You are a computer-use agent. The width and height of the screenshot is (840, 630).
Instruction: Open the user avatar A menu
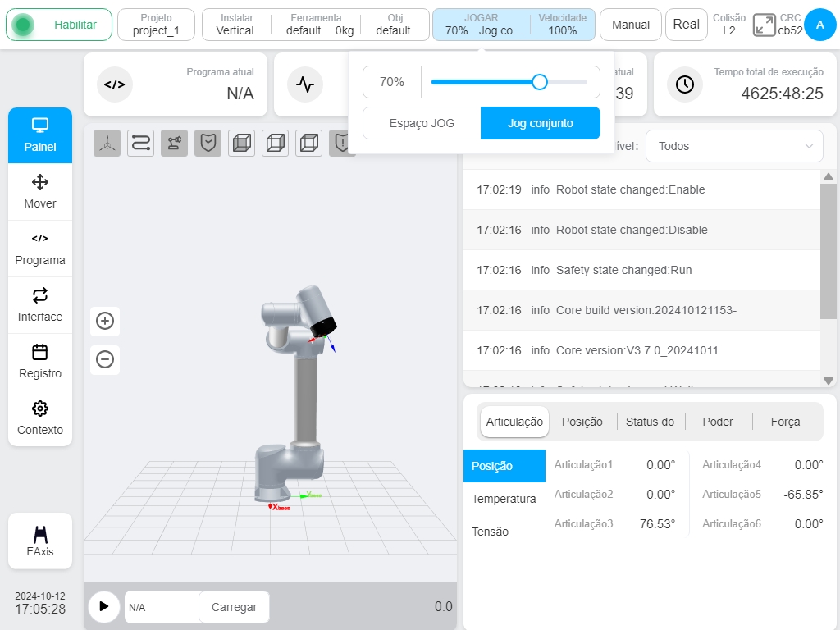pos(819,25)
